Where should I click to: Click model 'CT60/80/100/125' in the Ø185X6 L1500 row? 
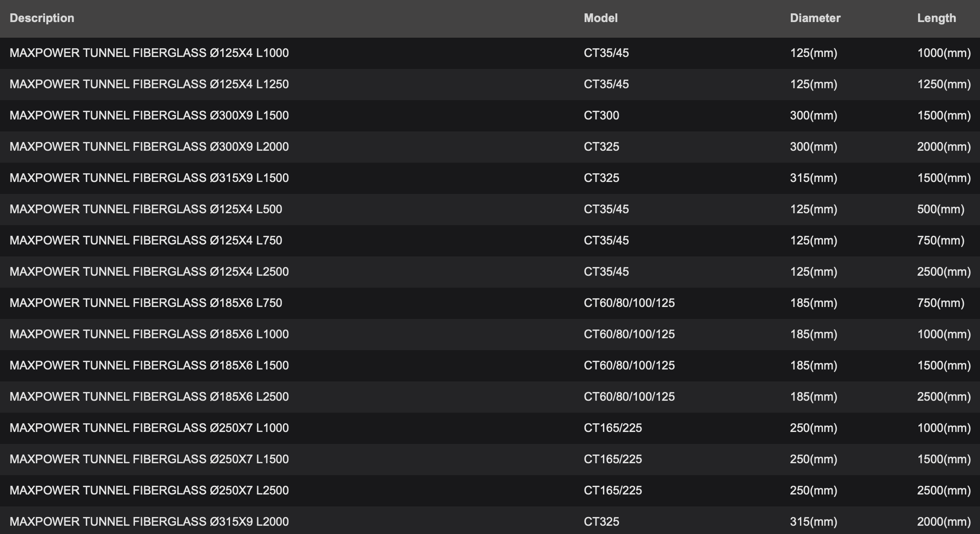(629, 365)
